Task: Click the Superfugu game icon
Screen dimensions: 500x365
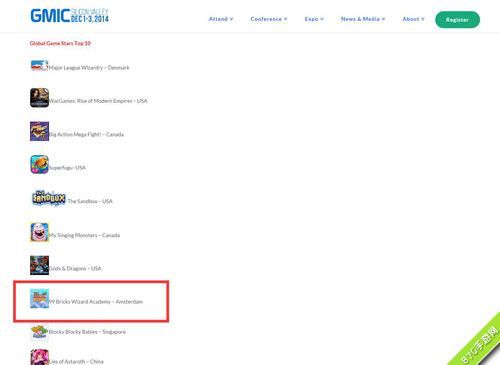Action: (39, 164)
